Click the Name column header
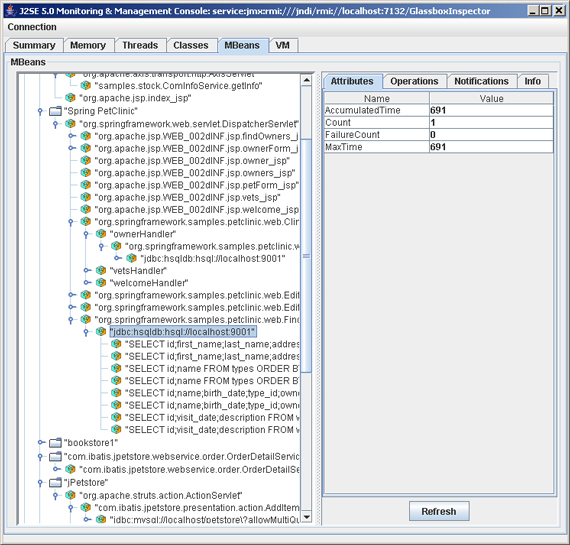Image resolution: width=570 pixels, height=545 pixels. click(377, 98)
